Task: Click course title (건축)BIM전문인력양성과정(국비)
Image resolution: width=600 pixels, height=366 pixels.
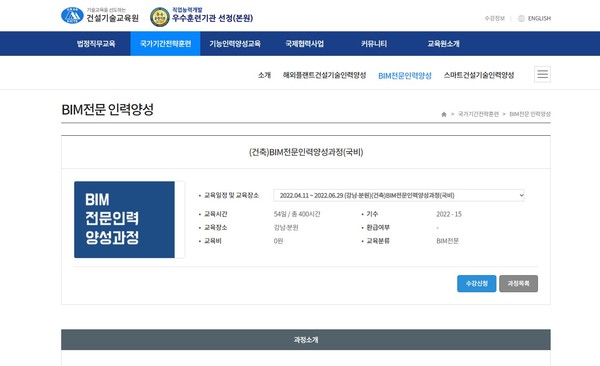Action: coord(306,152)
